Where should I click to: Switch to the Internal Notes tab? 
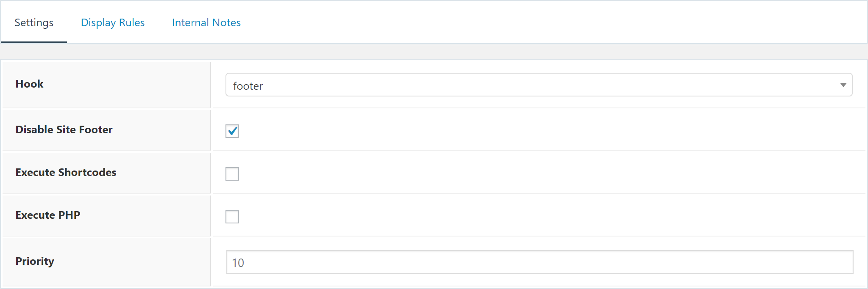(206, 22)
